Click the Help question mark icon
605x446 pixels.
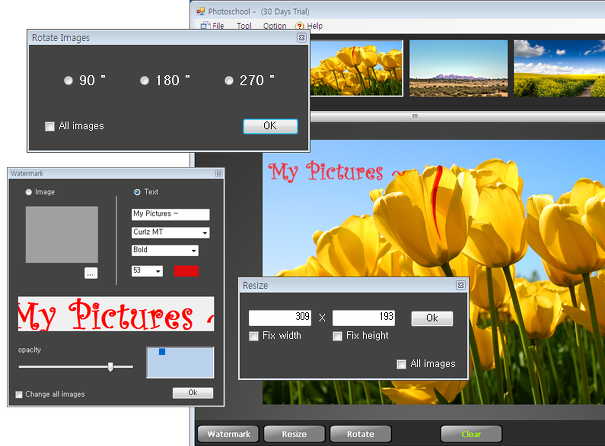(299, 26)
